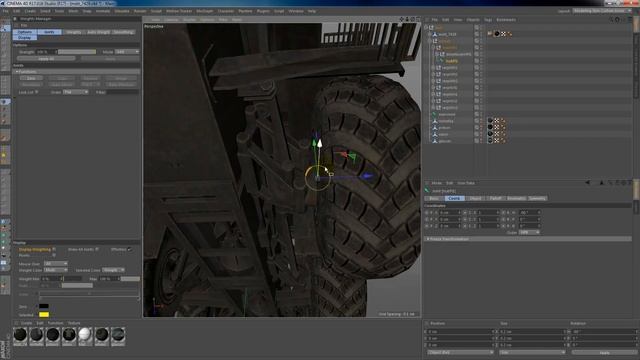Select the white sphere material thumbnail
640x360 pixels.
(x=85, y=336)
